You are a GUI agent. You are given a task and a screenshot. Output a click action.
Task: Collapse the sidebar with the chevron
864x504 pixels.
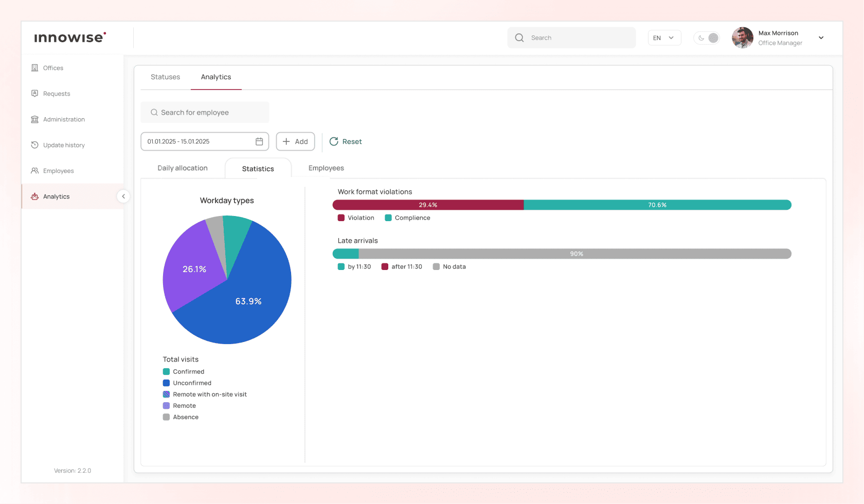123,196
